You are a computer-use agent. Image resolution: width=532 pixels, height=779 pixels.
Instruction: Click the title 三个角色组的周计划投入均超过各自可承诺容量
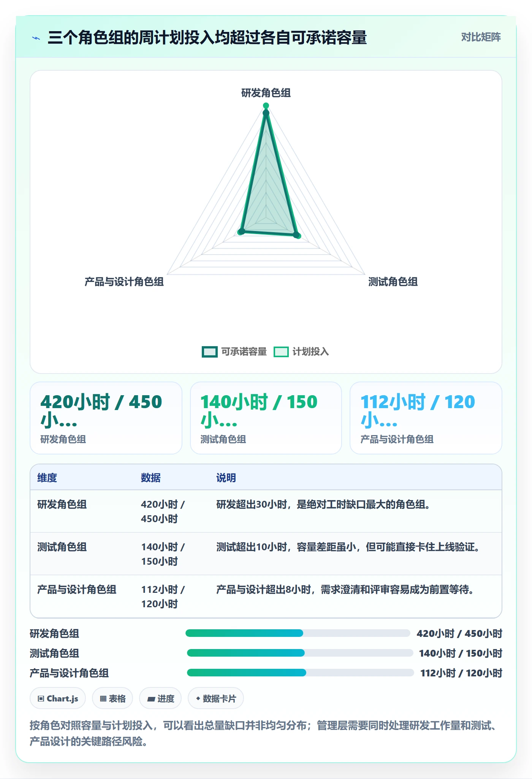207,38
